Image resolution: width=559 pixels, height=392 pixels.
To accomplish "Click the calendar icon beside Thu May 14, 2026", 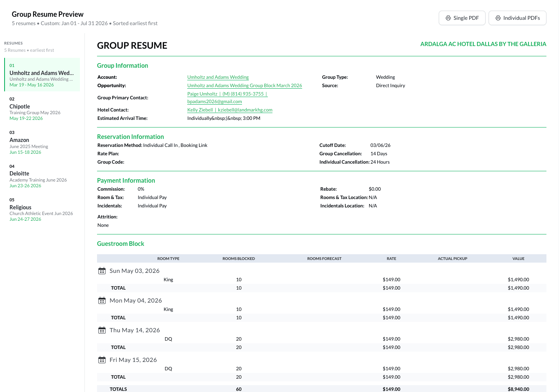I will [x=102, y=330].
